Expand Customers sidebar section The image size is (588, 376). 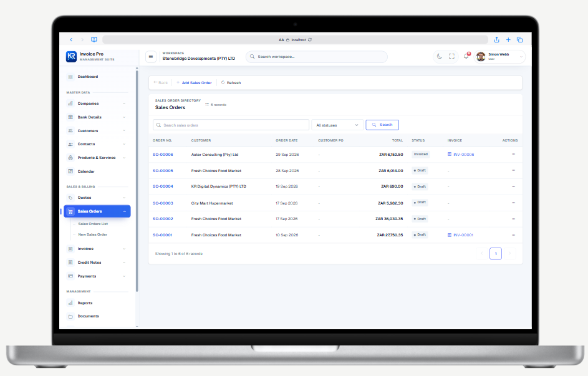[97, 131]
